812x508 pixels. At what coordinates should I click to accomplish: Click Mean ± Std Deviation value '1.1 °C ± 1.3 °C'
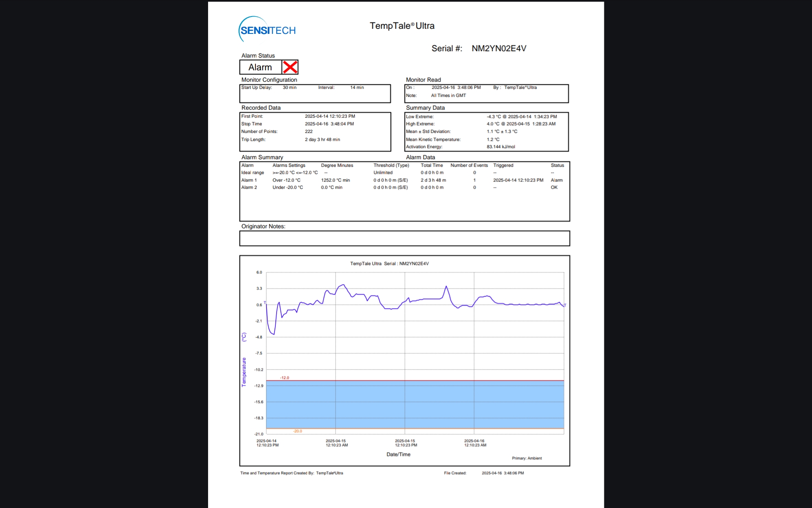502,132
